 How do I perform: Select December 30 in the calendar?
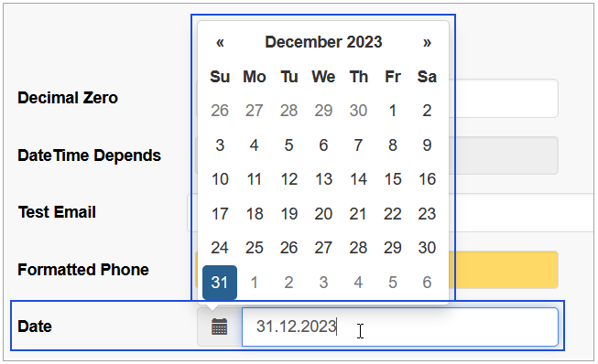point(427,248)
